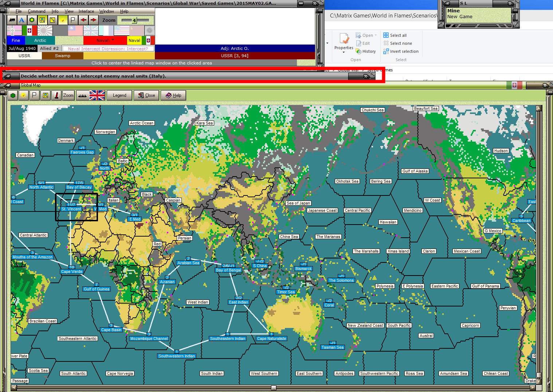Expand the Properties dropdown in Explorer ribbon

click(344, 52)
